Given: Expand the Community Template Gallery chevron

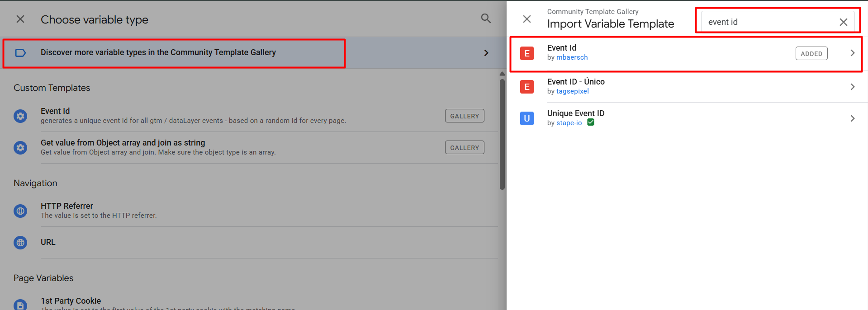Looking at the screenshot, I should 486,53.
